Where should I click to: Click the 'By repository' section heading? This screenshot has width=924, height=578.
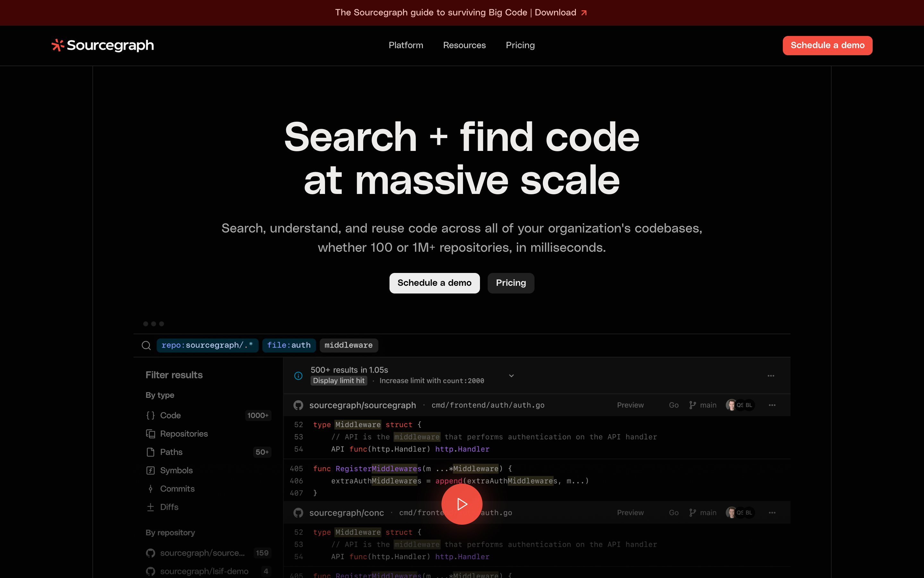point(170,532)
